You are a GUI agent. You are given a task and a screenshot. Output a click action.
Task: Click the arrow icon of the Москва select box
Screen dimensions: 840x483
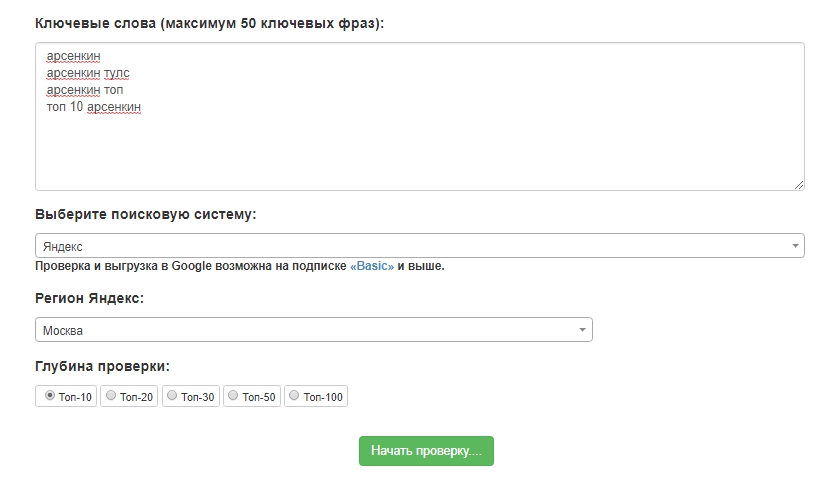[x=582, y=330]
